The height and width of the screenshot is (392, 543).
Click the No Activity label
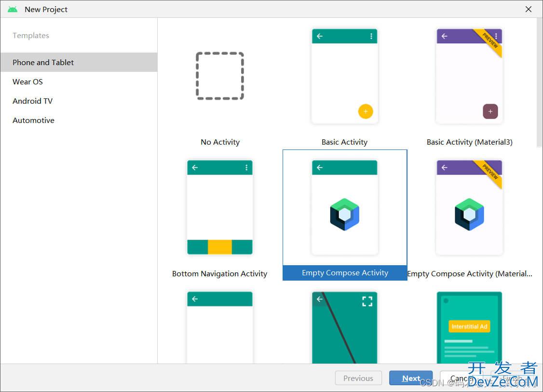220,142
